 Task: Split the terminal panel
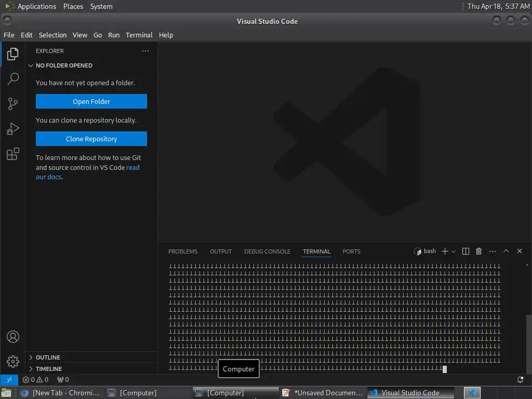click(x=465, y=251)
